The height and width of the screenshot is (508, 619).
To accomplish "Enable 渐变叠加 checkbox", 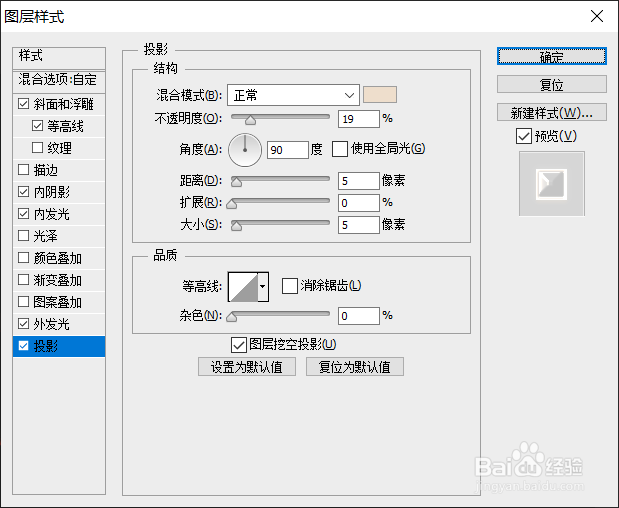I will [x=24, y=280].
